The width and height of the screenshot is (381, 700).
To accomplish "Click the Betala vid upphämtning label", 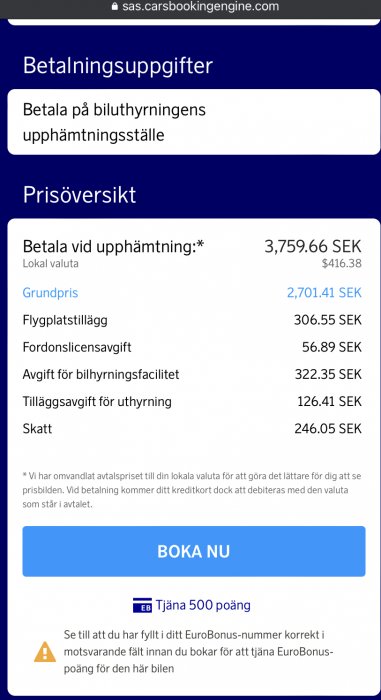I will coord(113,246).
